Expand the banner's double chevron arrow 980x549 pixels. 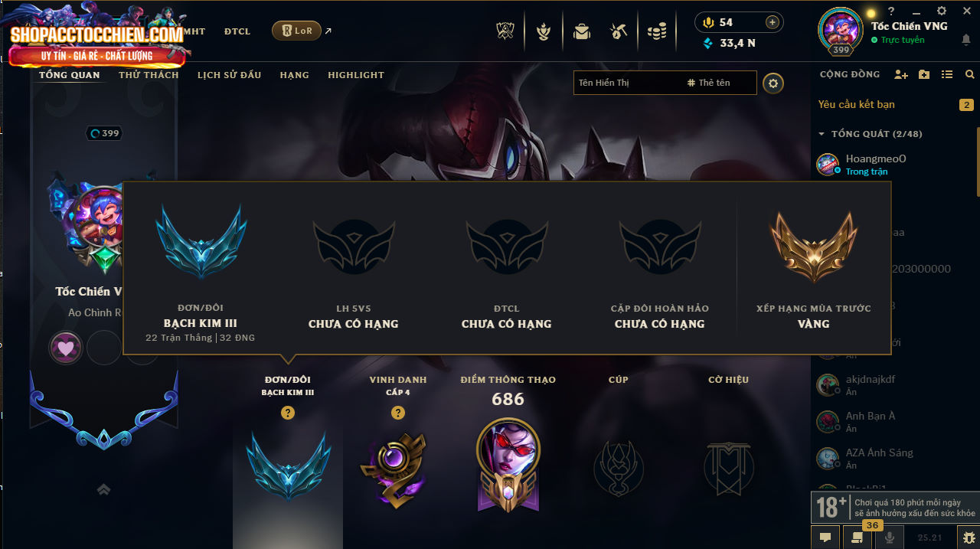[104, 490]
